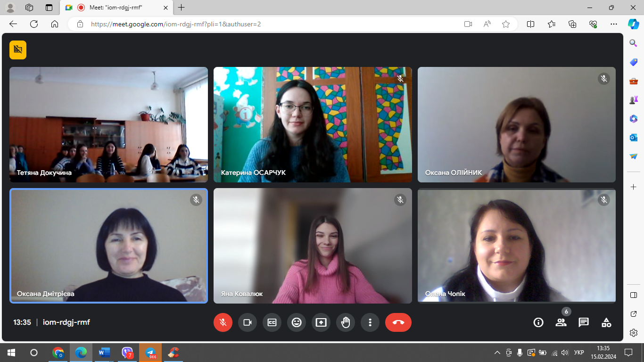Open the more options three-dot menu
The image size is (644, 362).
click(370, 322)
